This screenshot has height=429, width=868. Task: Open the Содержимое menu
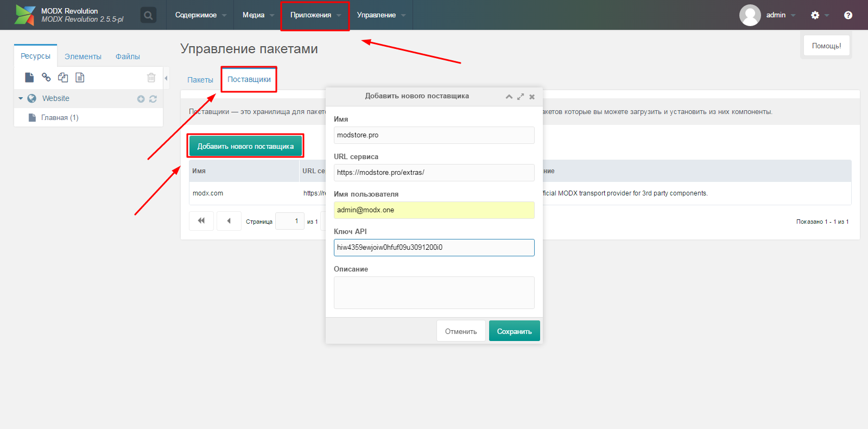[x=201, y=15]
